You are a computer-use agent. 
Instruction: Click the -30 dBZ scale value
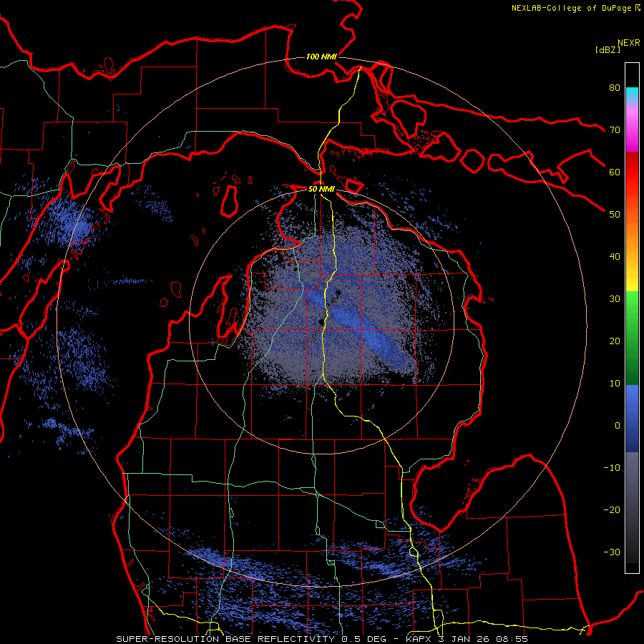point(612,552)
